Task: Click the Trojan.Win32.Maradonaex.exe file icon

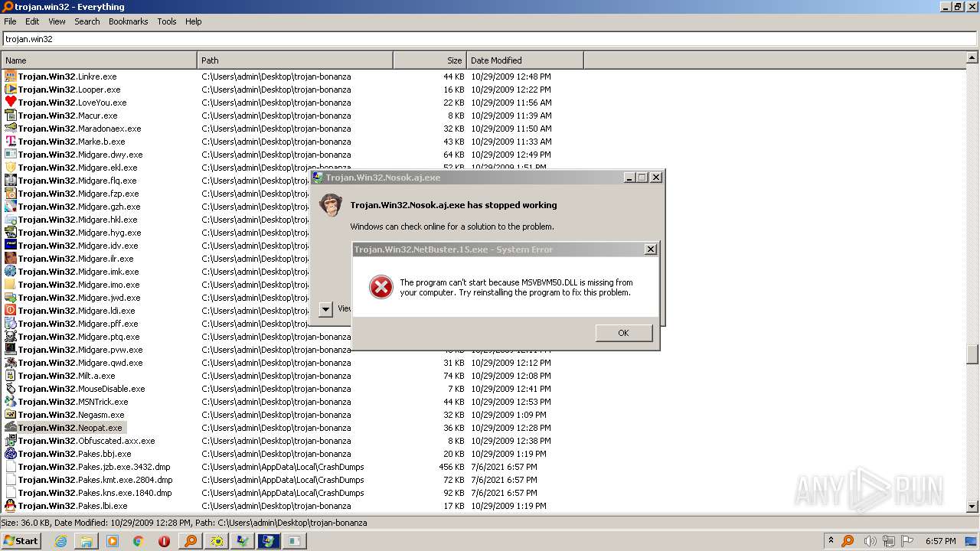Action: point(11,129)
